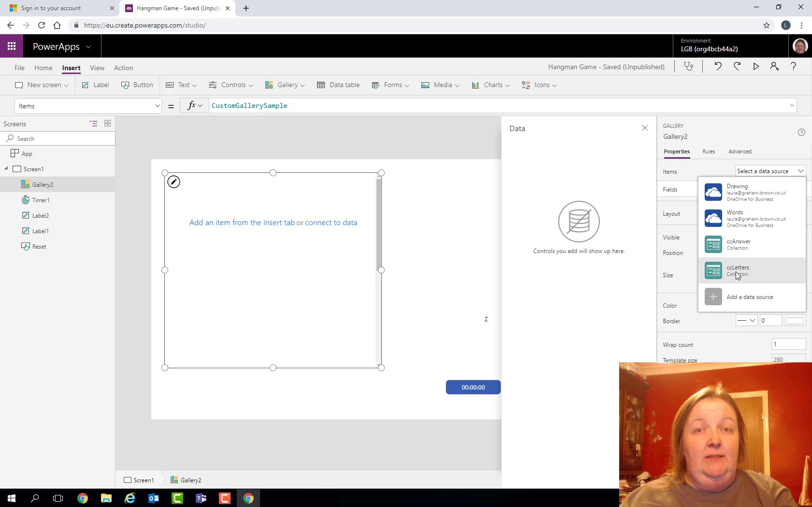Undo the last action

(x=718, y=67)
